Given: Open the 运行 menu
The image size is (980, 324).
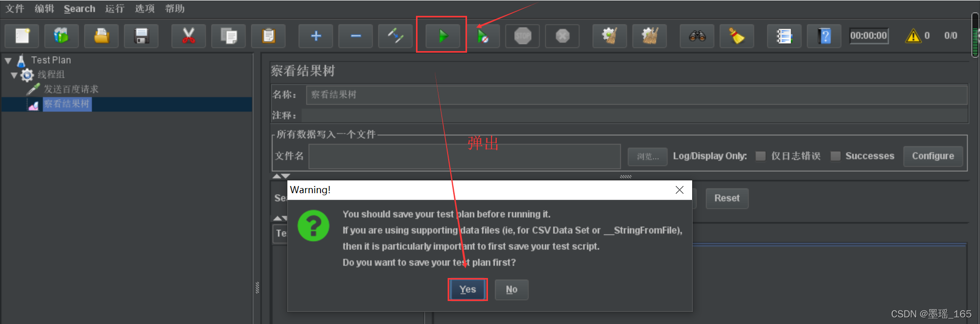Looking at the screenshot, I should [115, 9].
